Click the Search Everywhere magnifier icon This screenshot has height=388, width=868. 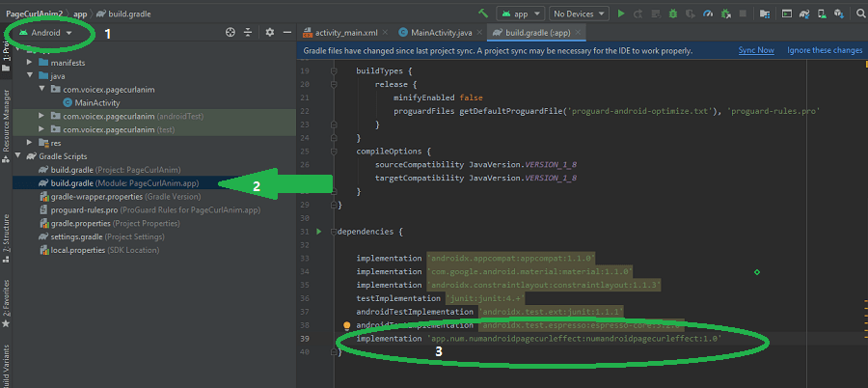[x=861, y=14]
